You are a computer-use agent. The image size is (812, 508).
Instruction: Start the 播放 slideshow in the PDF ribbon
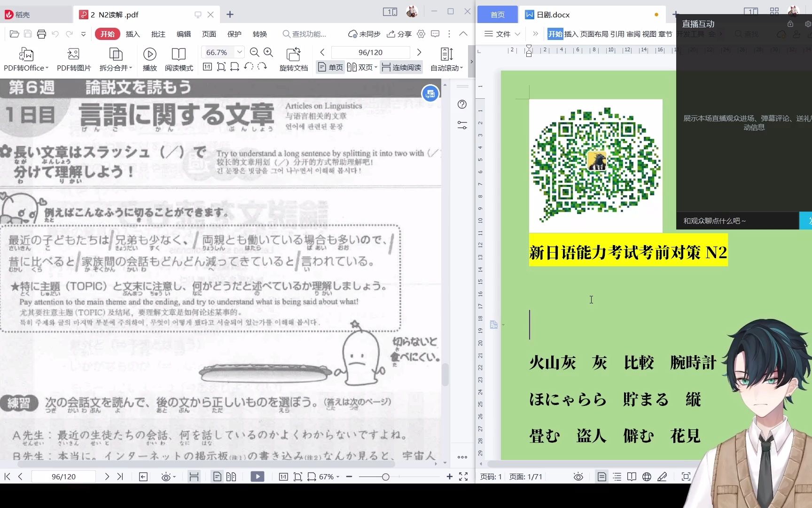coord(150,59)
